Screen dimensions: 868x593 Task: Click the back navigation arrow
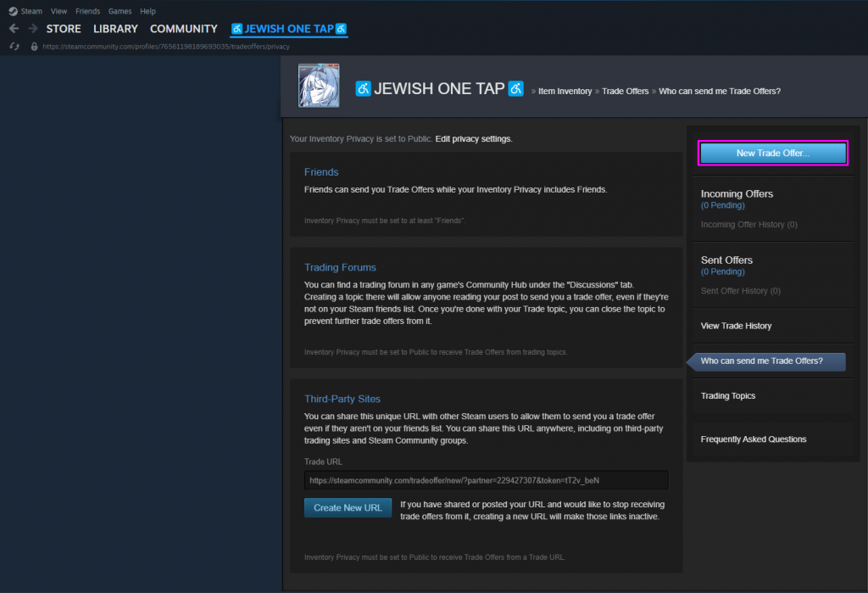[x=14, y=29]
